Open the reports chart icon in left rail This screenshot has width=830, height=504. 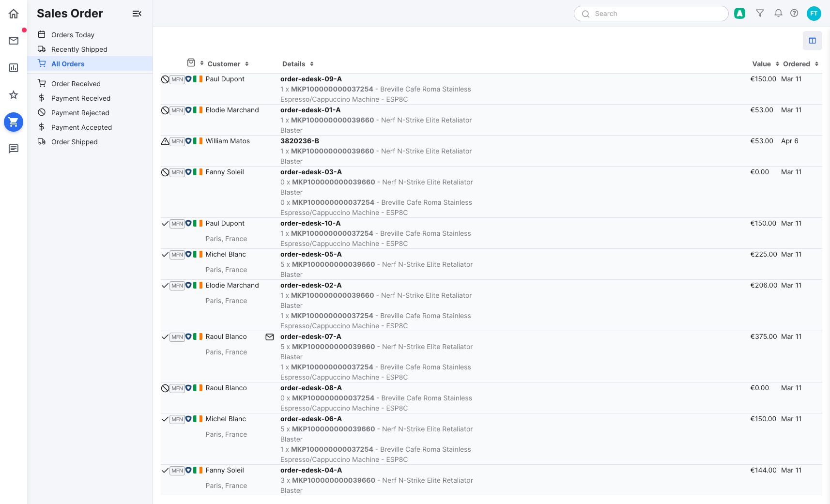point(14,68)
